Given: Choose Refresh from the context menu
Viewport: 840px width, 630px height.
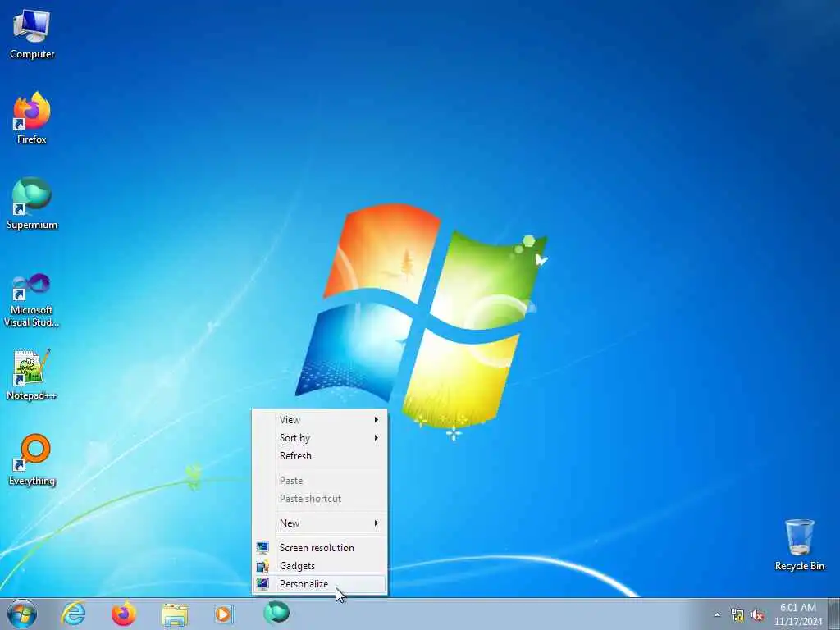Looking at the screenshot, I should 319,456.
